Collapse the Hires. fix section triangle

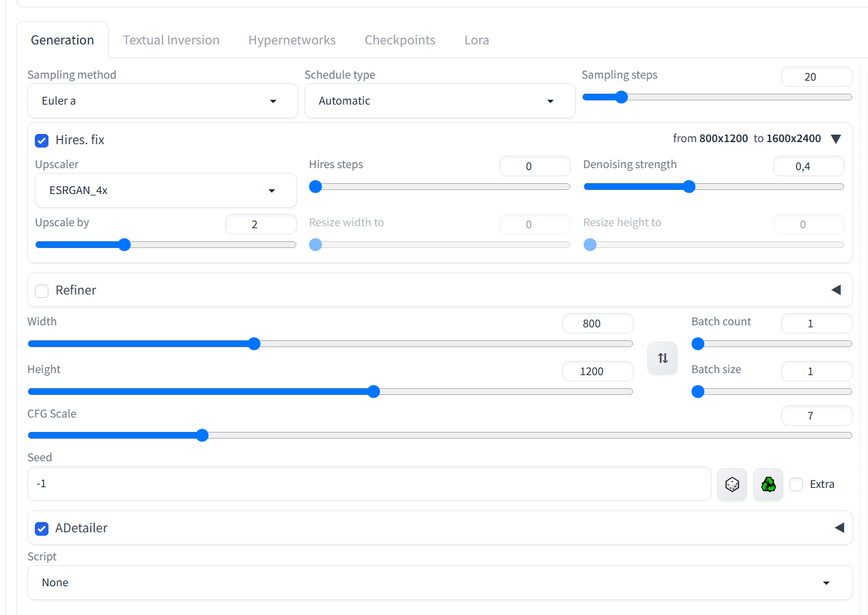tap(836, 139)
